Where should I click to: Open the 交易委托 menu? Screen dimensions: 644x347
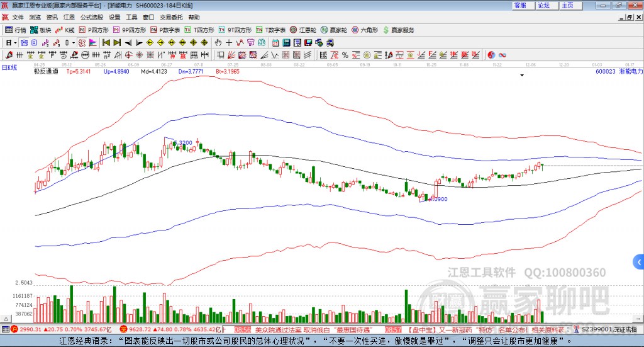[171, 17]
